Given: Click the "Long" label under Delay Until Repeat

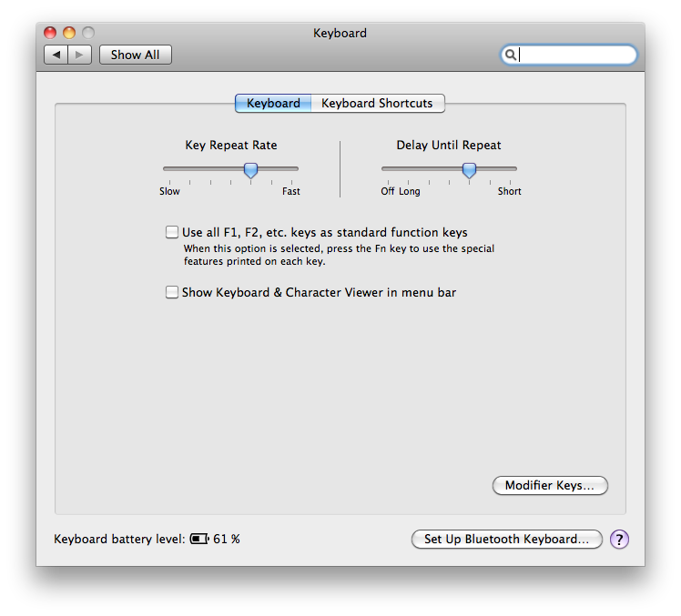Looking at the screenshot, I should coord(410,191).
